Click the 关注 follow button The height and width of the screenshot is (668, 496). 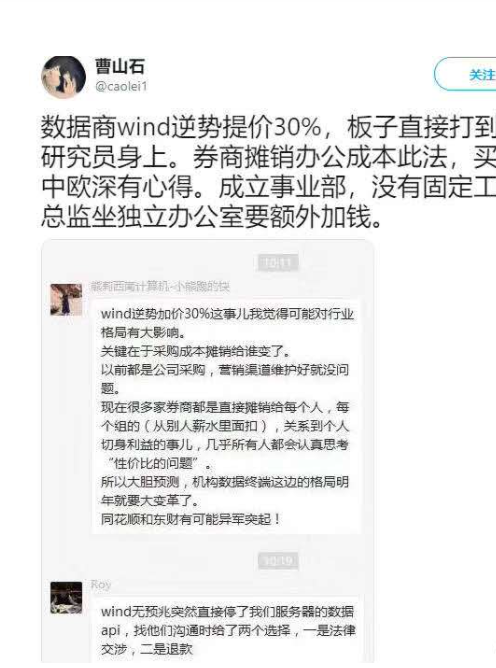pyautogui.click(x=465, y=75)
